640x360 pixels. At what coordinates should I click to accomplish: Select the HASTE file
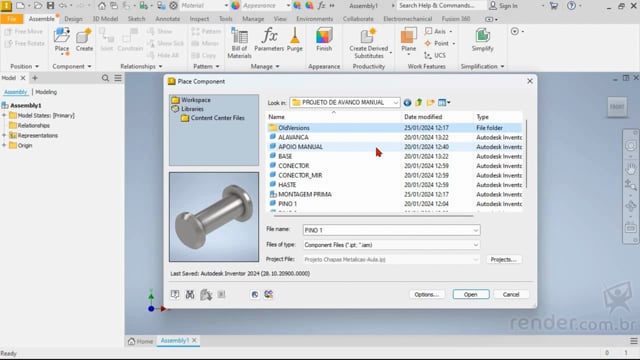pos(287,185)
